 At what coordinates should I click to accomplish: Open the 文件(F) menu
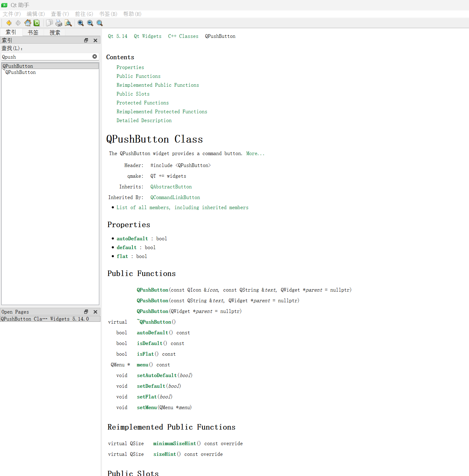tap(12, 14)
